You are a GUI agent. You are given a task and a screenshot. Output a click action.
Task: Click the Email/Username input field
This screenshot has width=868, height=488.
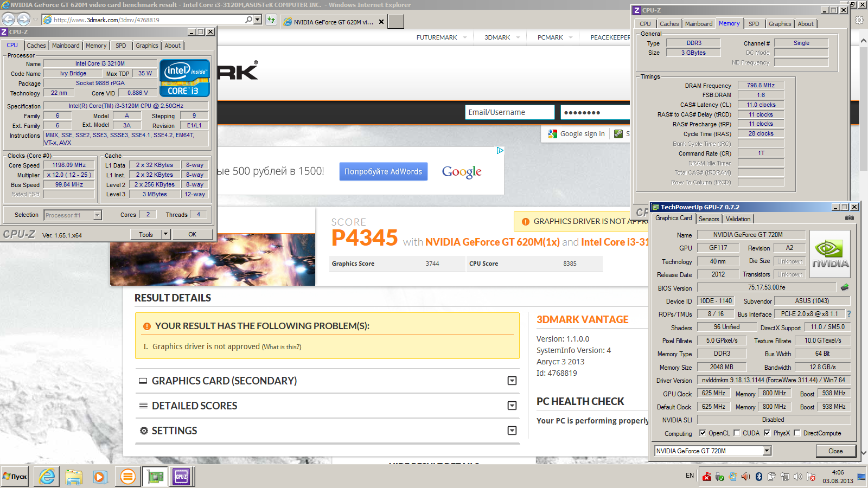pos(510,112)
